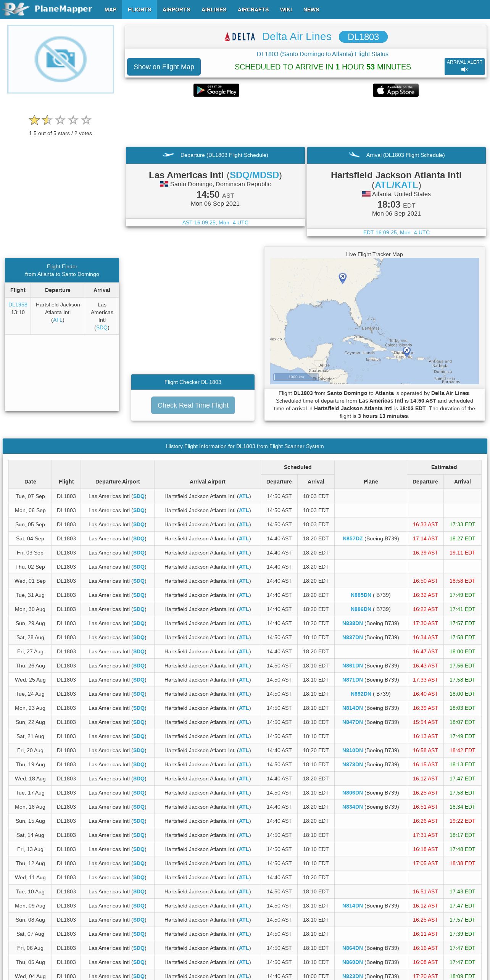Open SDQ link in Flight Finder
Viewport: 490px width, 980px height.
(x=102, y=327)
